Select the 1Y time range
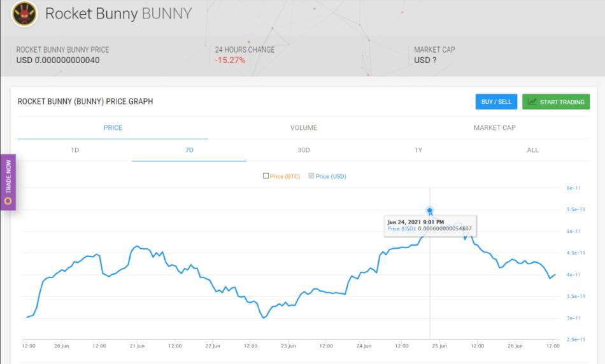Screen dimensions: 605x364 click(418, 150)
